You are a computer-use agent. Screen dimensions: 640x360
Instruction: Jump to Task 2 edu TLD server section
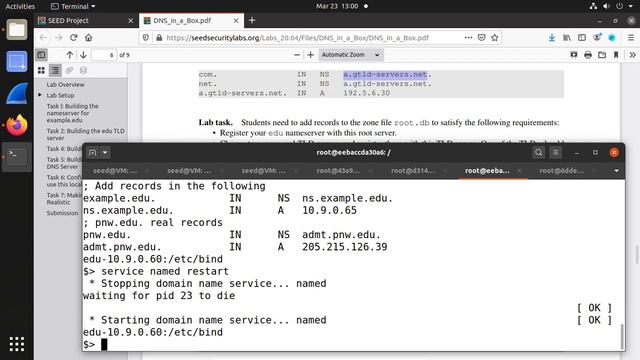85,134
